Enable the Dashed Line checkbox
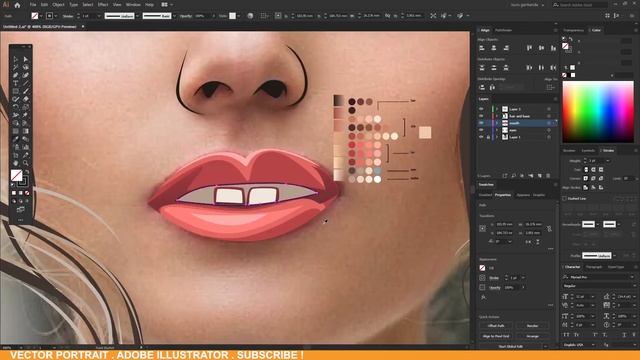This screenshot has height=360, width=640. pyautogui.click(x=565, y=198)
